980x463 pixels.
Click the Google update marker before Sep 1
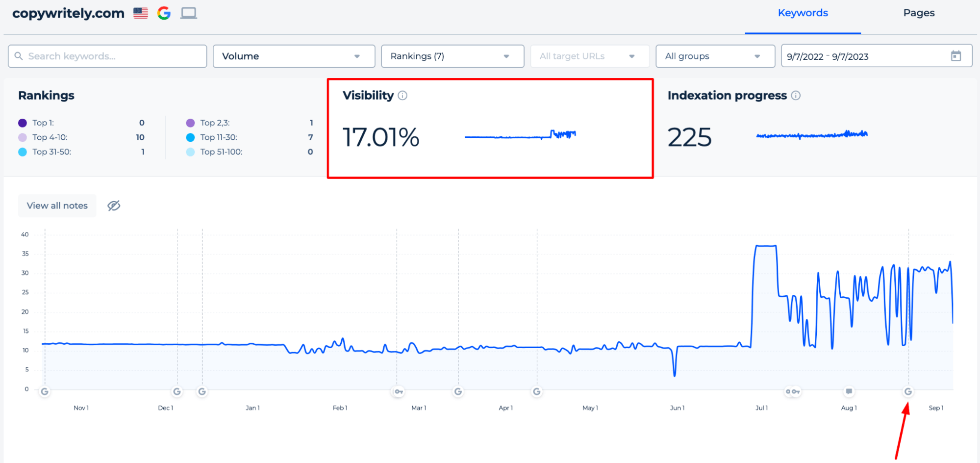pyautogui.click(x=908, y=391)
